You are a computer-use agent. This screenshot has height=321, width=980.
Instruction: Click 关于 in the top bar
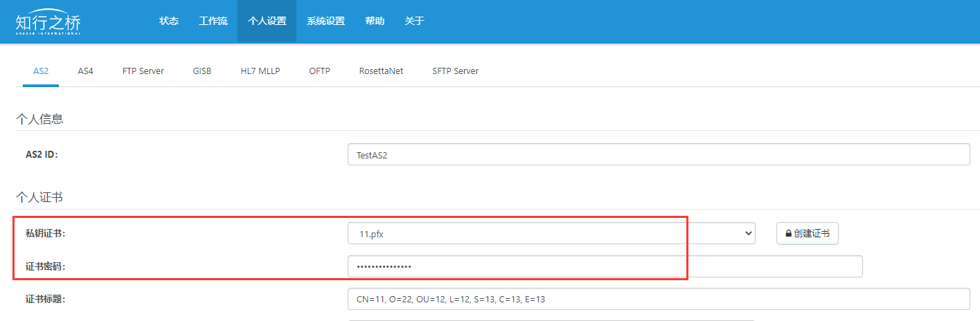[414, 21]
